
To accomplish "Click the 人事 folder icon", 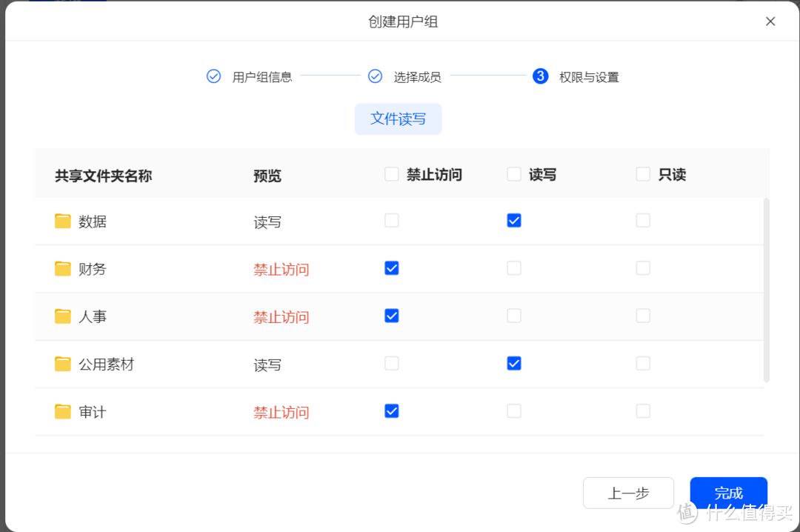I will [62, 316].
